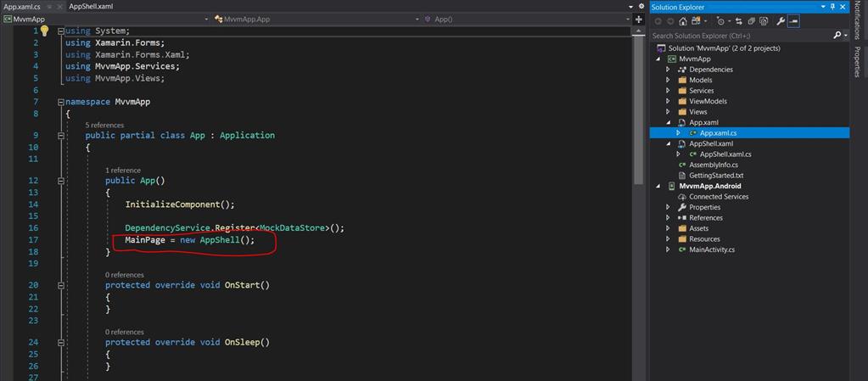Open the lightbulb quick actions on line 1
Screen dimensions: 868x381
pyautogui.click(x=44, y=31)
